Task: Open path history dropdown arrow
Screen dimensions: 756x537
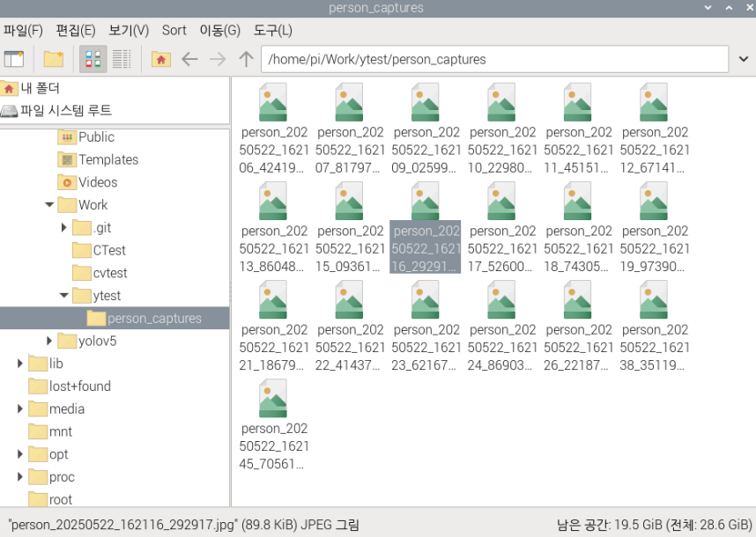Action: point(744,59)
